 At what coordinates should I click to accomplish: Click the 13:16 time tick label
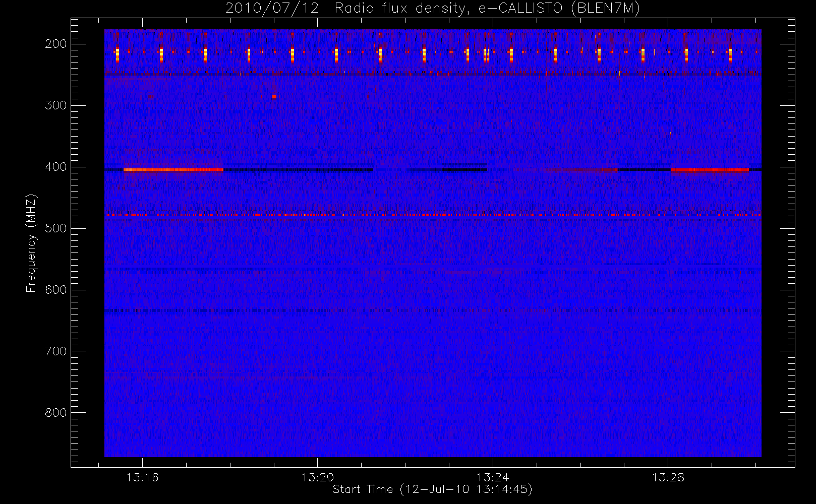(142, 477)
